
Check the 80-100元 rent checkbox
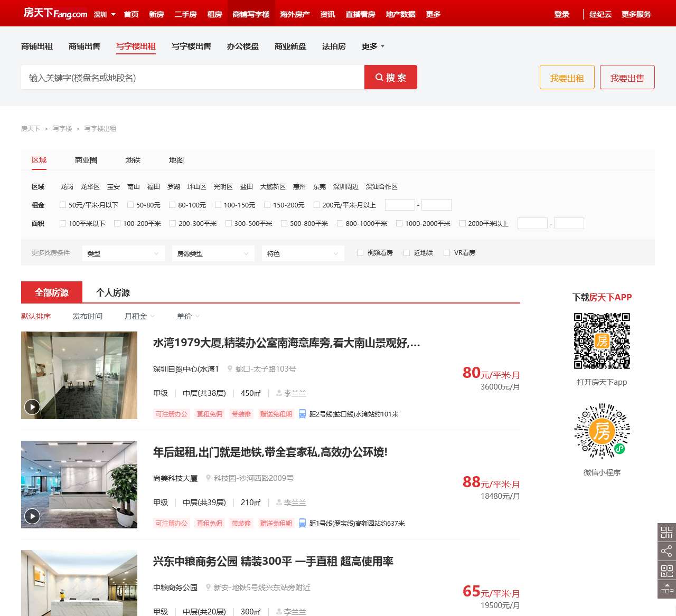click(x=172, y=205)
